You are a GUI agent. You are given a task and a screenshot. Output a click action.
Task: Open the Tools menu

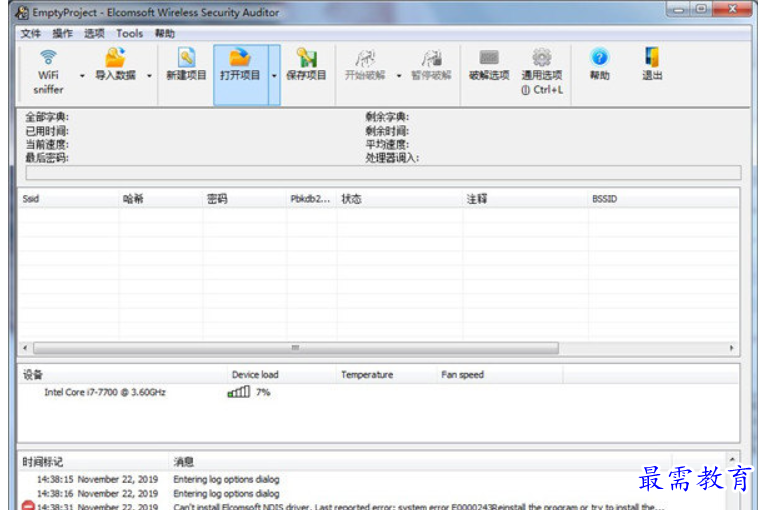pos(129,33)
